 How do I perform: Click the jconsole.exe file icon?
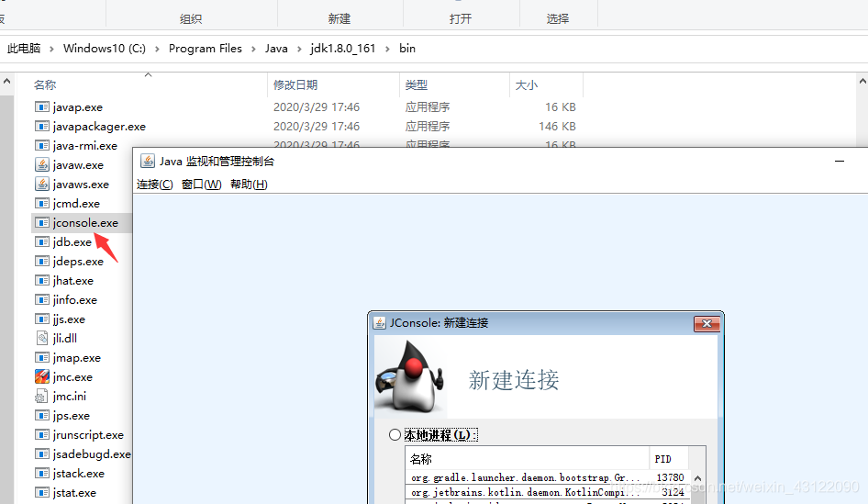pos(41,223)
